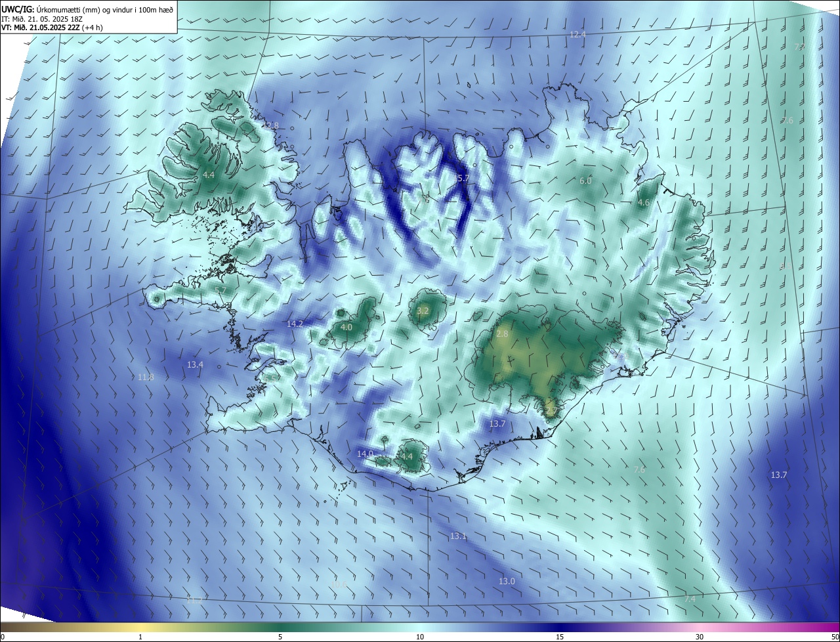Click the colour scale tick label 15
The width and height of the screenshot is (840, 642).
pyautogui.click(x=560, y=637)
